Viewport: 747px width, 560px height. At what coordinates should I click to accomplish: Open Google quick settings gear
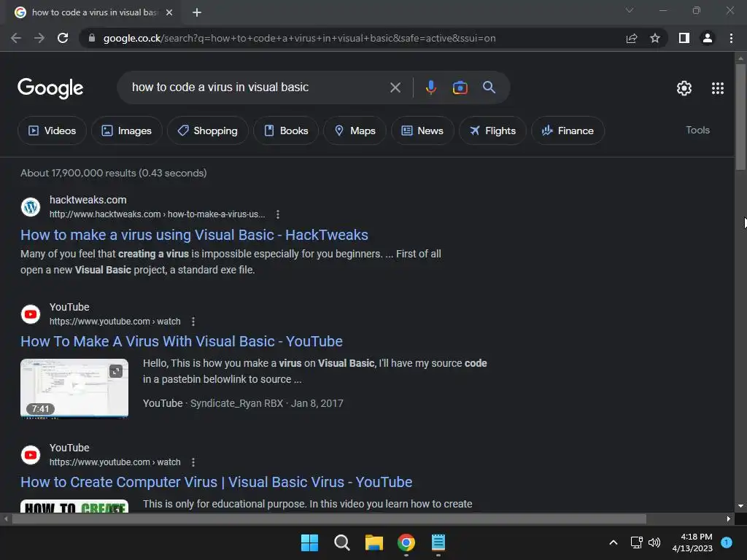pyautogui.click(x=684, y=88)
